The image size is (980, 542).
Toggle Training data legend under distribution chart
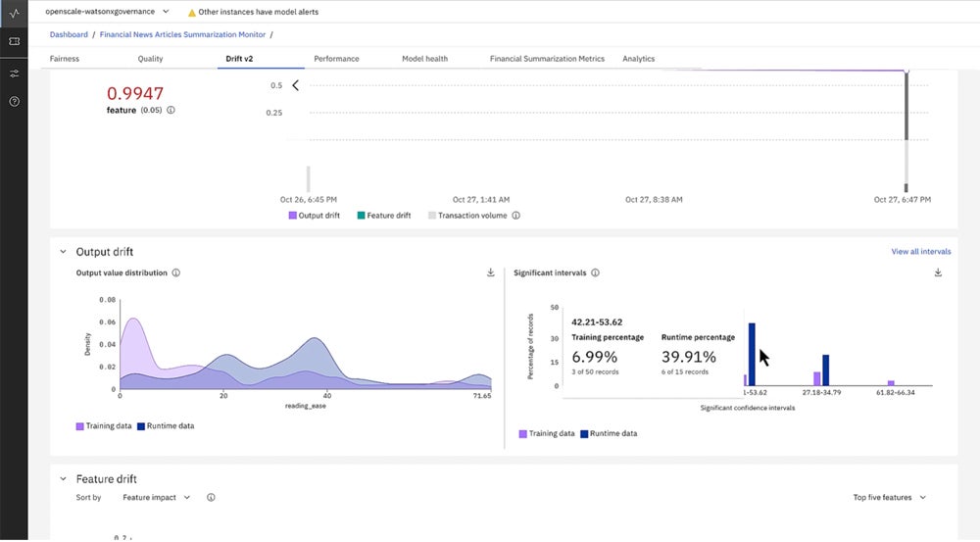point(103,426)
